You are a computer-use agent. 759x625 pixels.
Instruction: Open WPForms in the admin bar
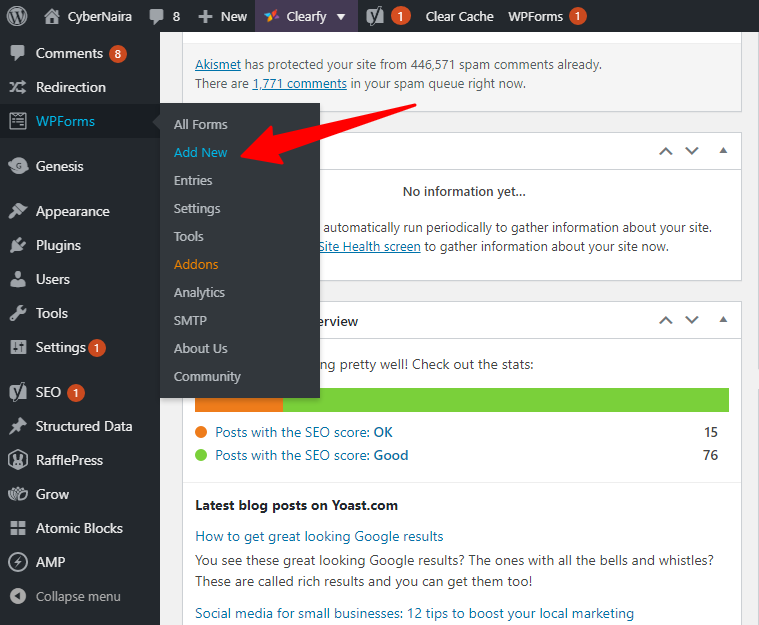tap(535, 16)
